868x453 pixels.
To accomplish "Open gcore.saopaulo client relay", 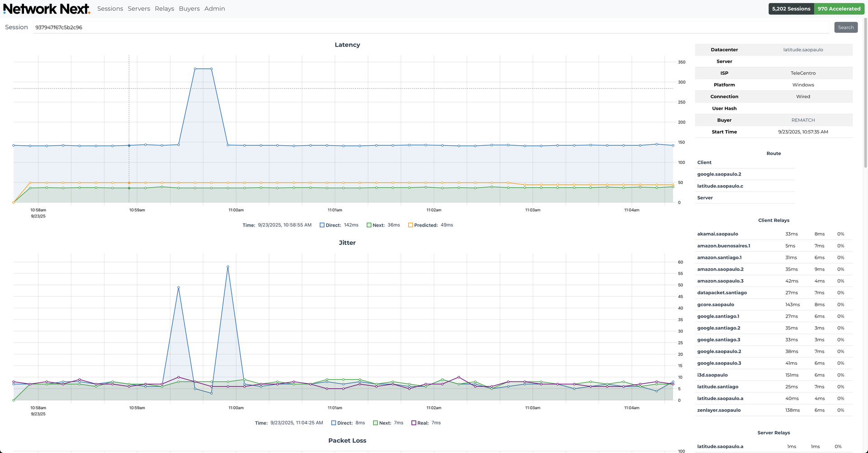I will click(716, 305).
